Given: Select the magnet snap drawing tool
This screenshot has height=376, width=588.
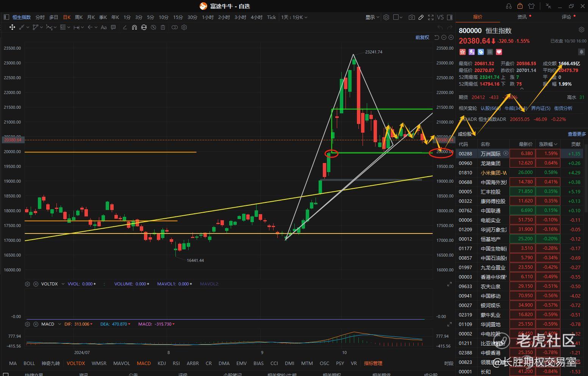Looking at the screenshot, I should (x=134, y=27).
